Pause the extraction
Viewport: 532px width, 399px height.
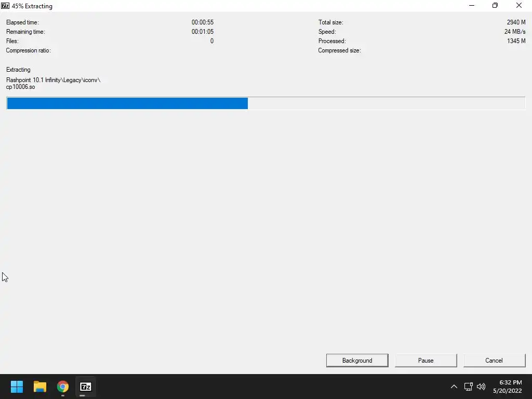point(425,361)
